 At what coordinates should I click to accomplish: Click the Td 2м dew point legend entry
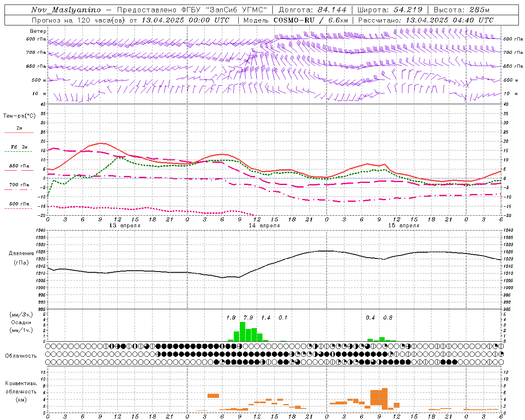pos(19,147)
